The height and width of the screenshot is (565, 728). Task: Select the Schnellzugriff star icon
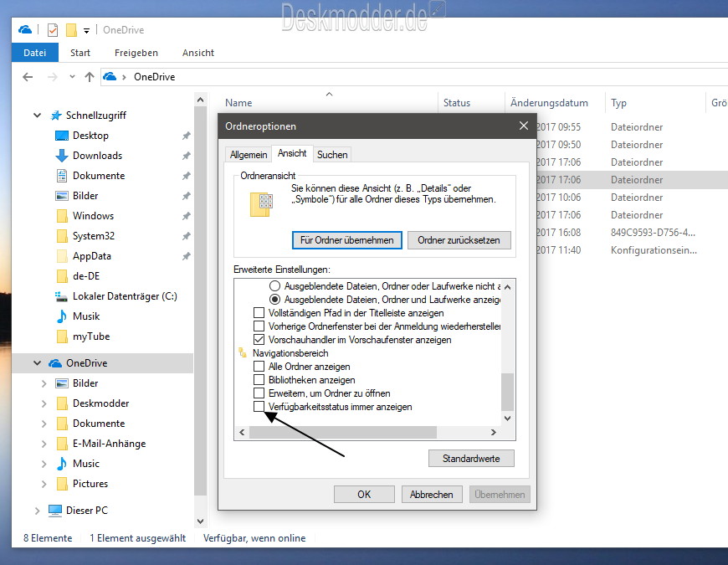pyautogui.click(x=56, y=116)
